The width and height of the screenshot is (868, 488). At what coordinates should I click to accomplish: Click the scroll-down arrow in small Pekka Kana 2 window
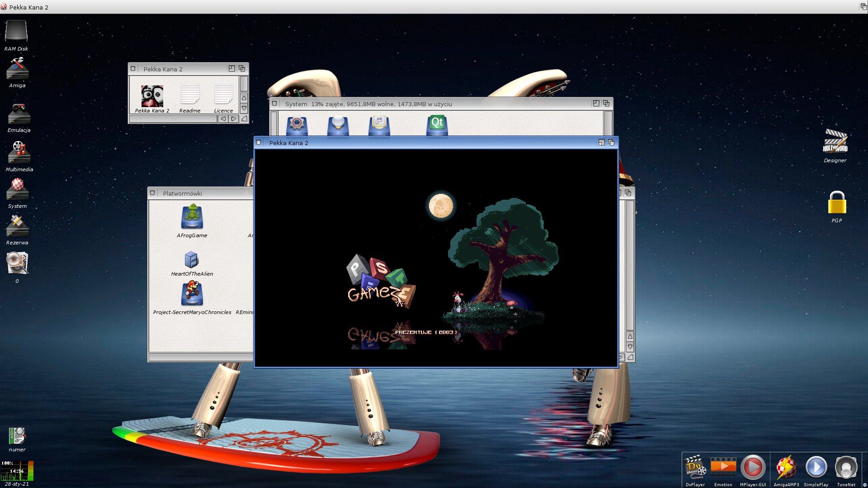tap(244, 108)
